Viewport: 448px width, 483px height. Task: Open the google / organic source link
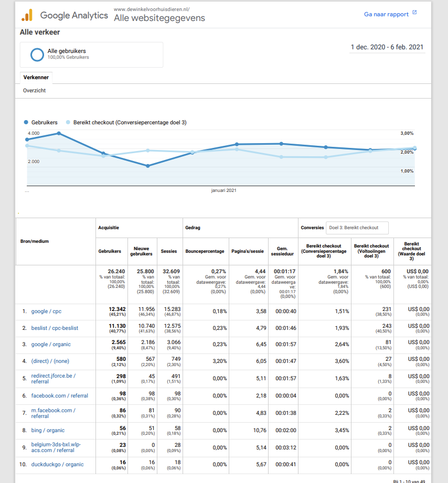[51, 345]
